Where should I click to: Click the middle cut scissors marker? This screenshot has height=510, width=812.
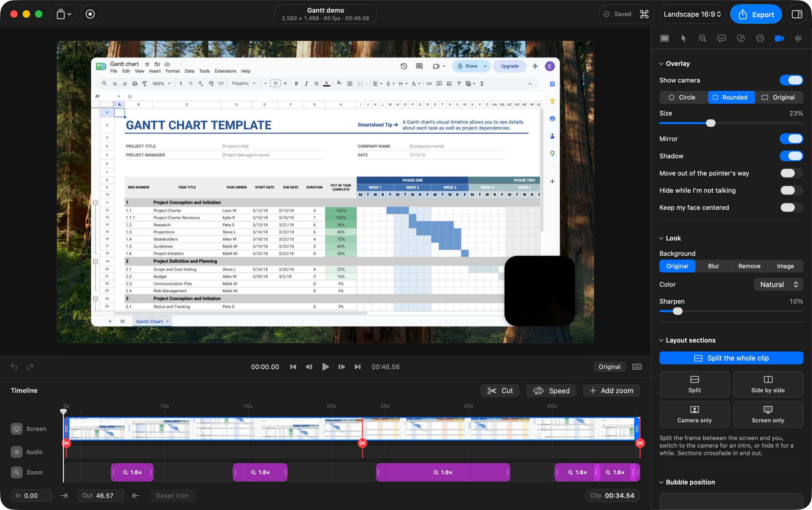pyautogui.click(x=362, y=443)
